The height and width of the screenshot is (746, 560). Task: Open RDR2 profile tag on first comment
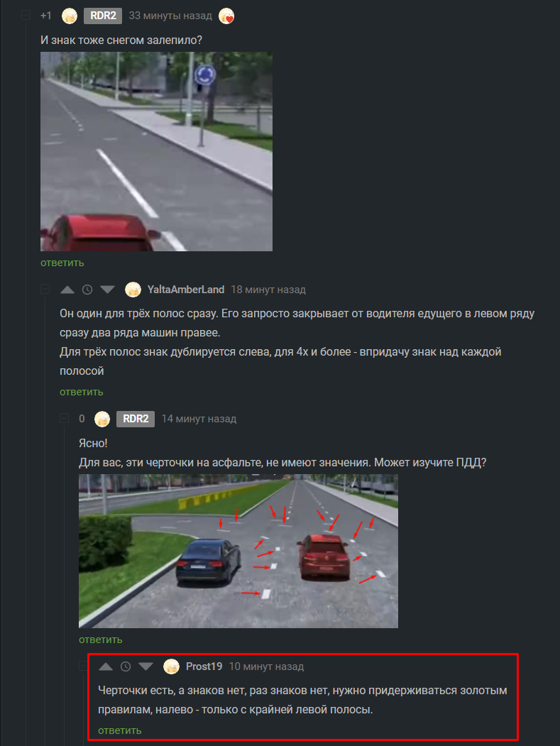[x=103, y=16]
